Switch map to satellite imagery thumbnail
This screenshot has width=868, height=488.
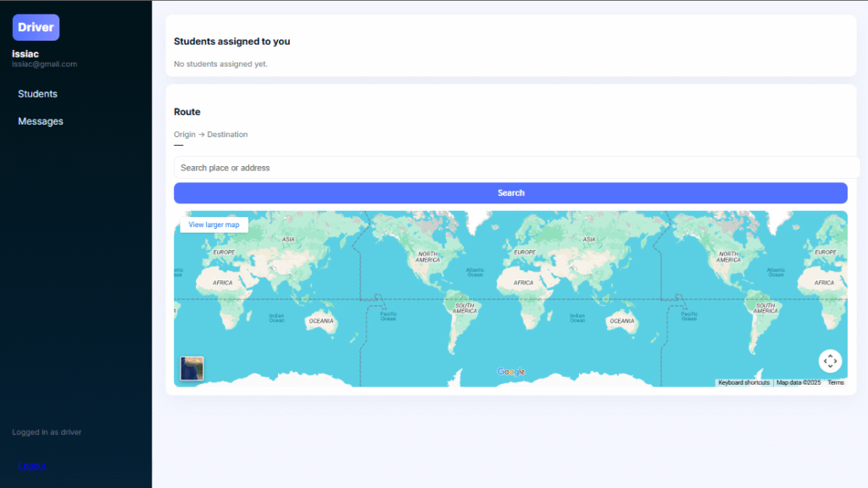click(x=192, y=369)
